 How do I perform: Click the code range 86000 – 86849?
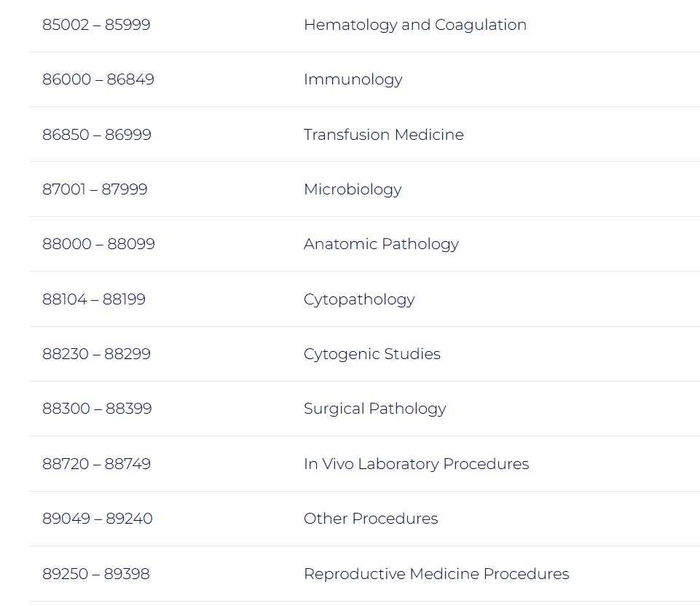(x=98, y=79)
